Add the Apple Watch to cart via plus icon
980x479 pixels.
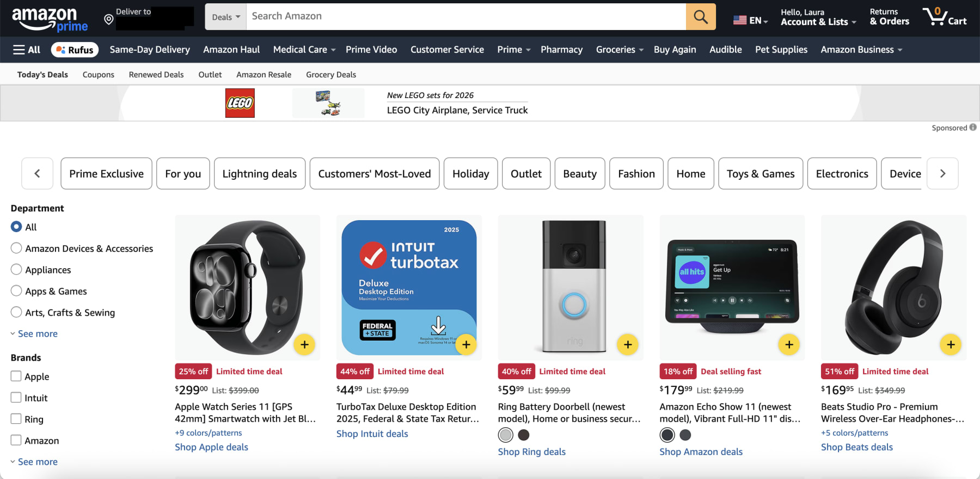coord(304,344)
